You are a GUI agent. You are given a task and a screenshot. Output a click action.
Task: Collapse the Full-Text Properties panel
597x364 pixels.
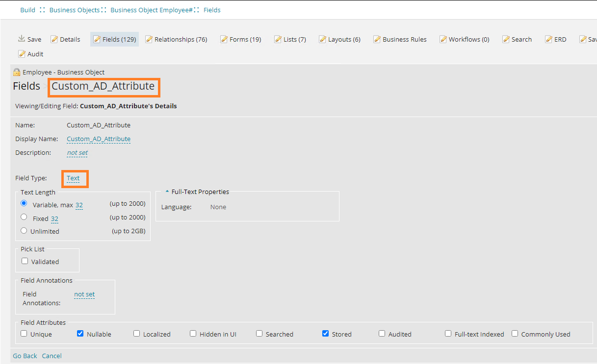coord(167,192)
